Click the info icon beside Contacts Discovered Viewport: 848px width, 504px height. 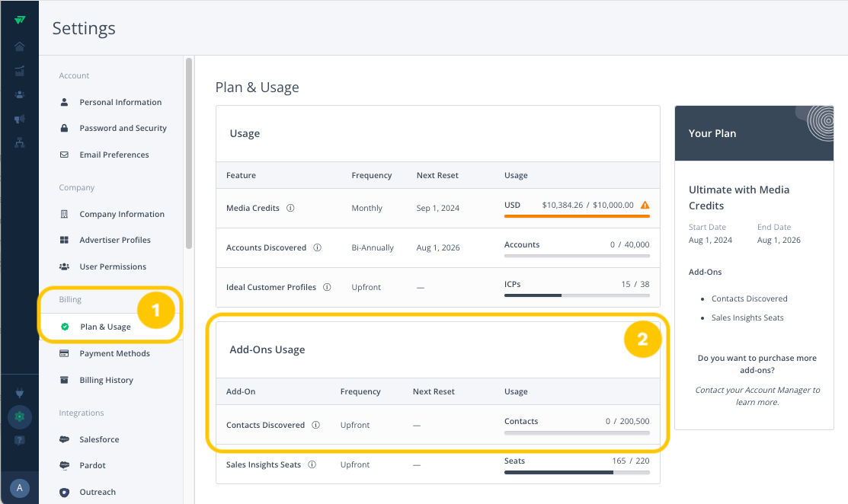click(x=316, y=425)
